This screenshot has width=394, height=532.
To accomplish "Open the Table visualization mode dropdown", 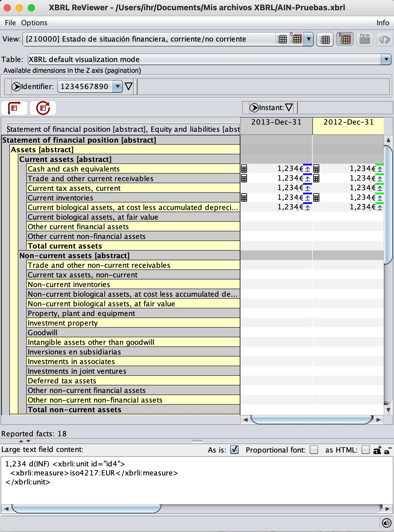I will coord(386,60).
